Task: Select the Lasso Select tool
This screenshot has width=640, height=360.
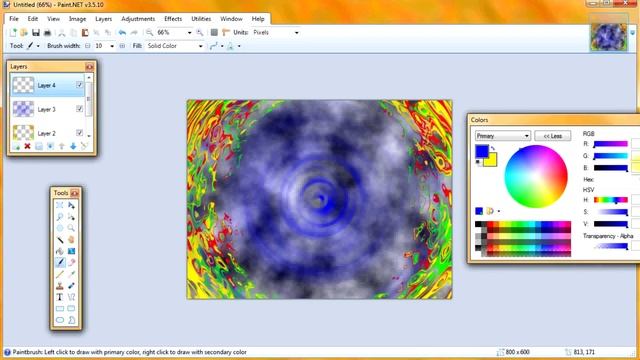Action: click(60, 217)
